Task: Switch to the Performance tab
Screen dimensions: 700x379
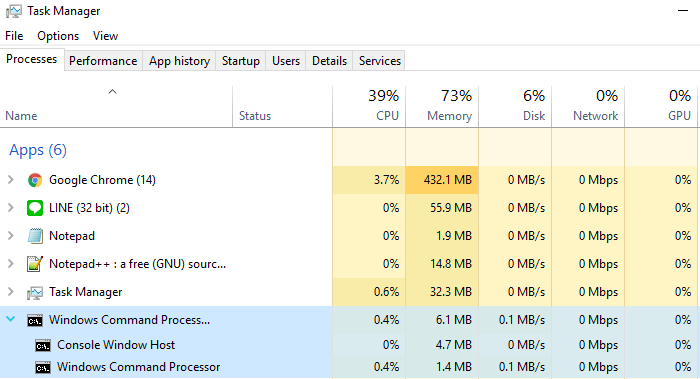Action: (103, 61)
